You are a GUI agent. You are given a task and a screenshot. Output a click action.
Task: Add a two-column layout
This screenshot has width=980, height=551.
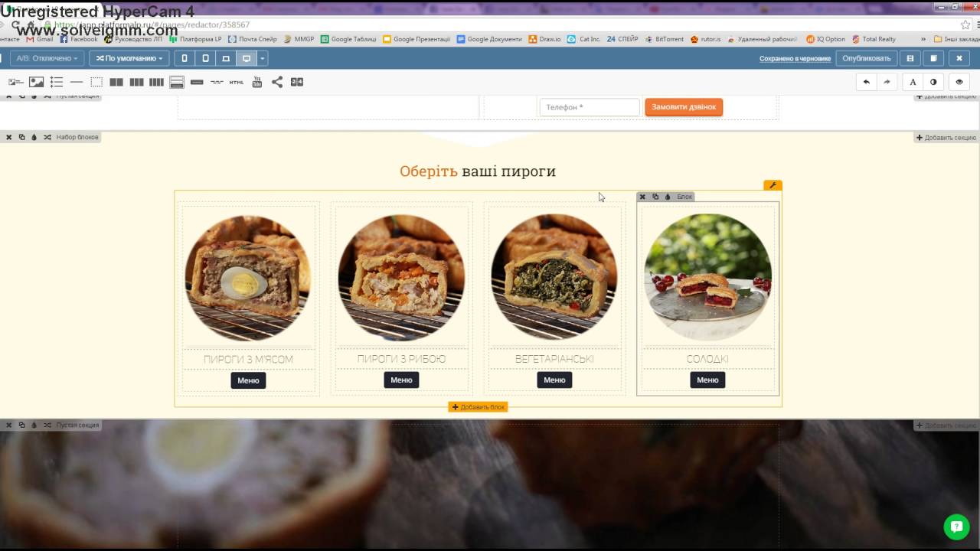pos(116,82)
